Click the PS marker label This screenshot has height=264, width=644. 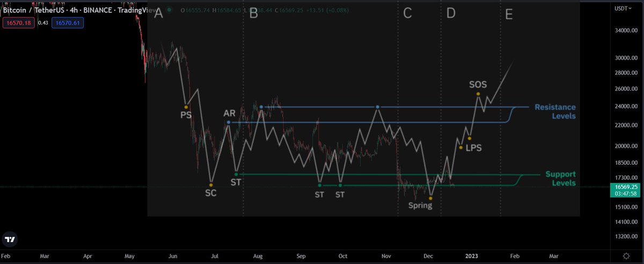[186, 115]
